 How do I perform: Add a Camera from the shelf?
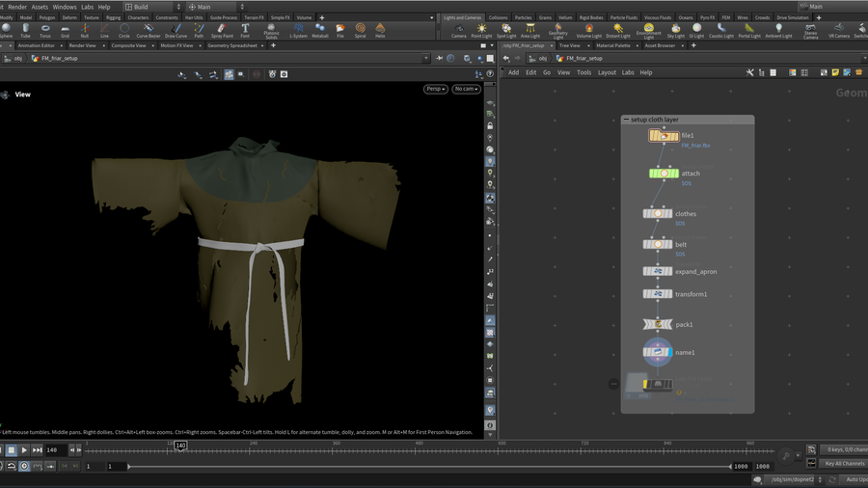coord(458,31)
